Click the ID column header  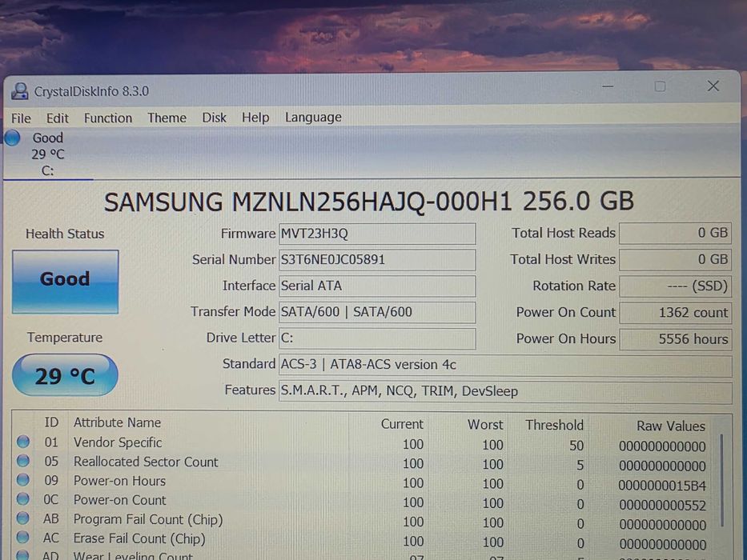tap(51, 422)
